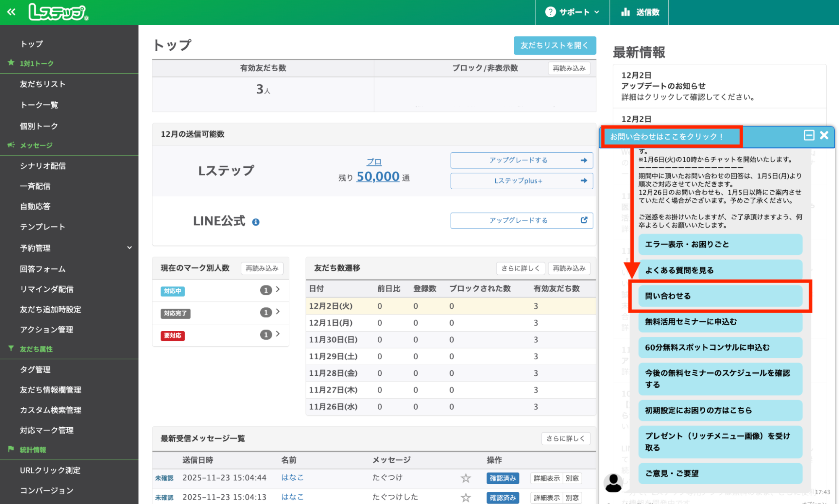Click the star icon beside 1対1トーク
Image resolution: width=839 pixels, height=504 pixels.
tap(10, 62)
